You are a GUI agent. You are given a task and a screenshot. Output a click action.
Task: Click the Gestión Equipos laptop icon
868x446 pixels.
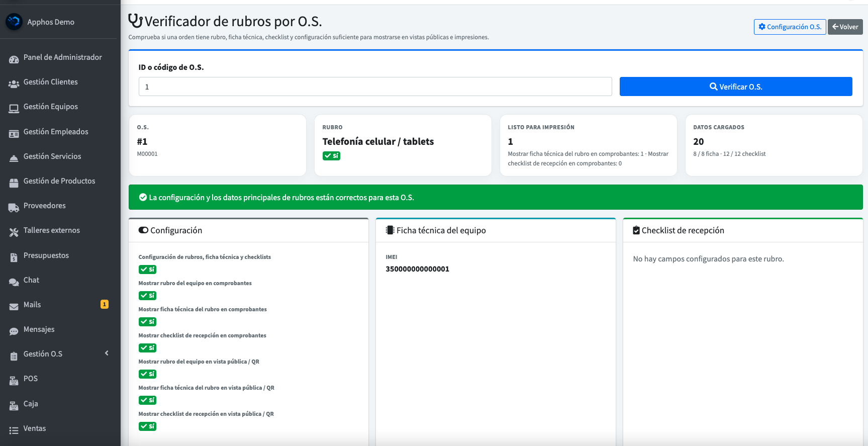[x=14, y=109]
